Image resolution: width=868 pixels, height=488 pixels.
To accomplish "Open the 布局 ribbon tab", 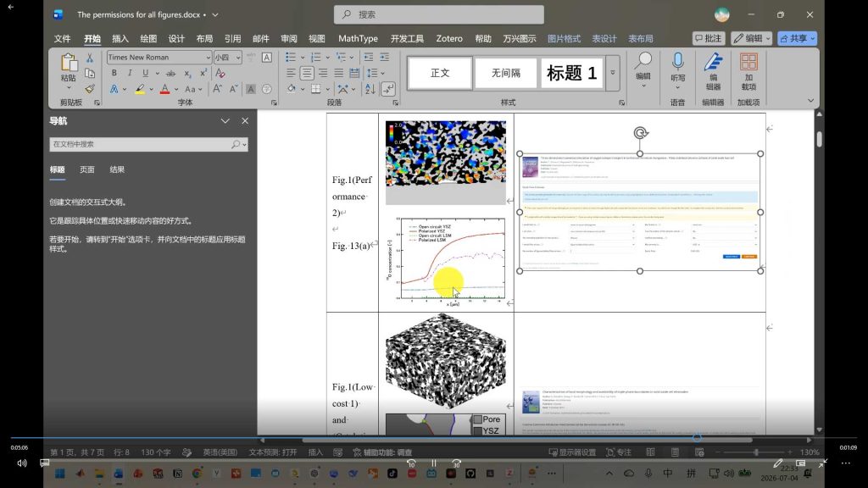I will coord(204,39).
